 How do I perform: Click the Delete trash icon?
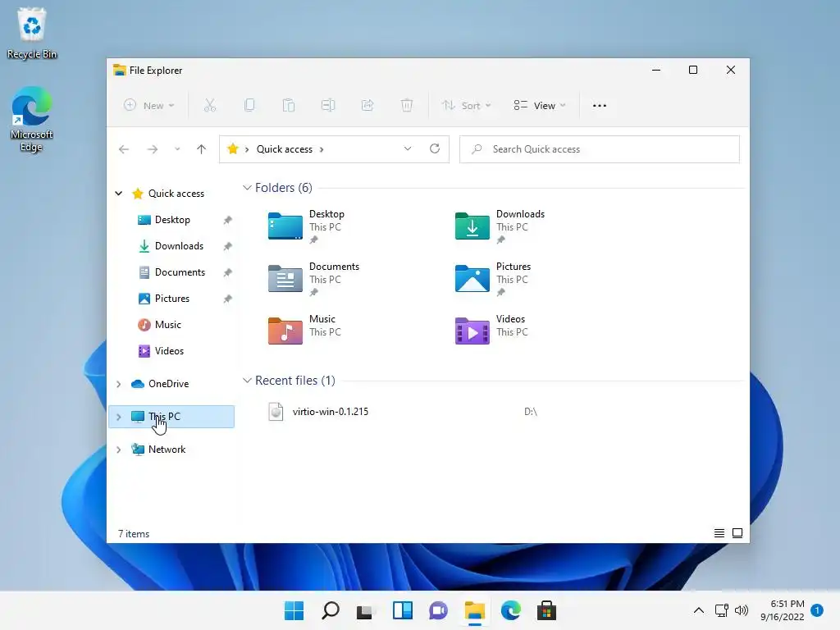point(407,106)
